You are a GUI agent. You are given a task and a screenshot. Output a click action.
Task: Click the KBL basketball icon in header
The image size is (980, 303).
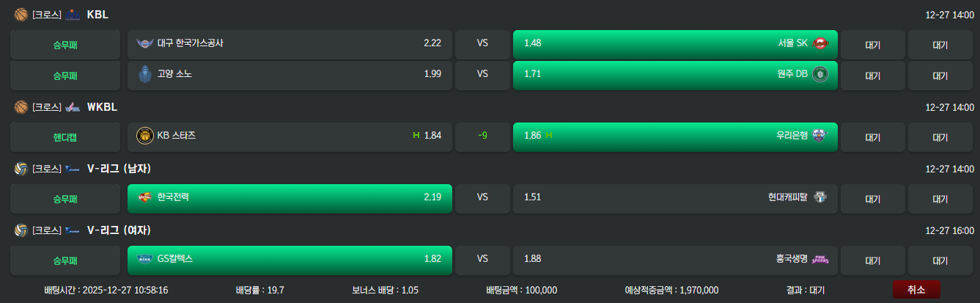[21, 14]
